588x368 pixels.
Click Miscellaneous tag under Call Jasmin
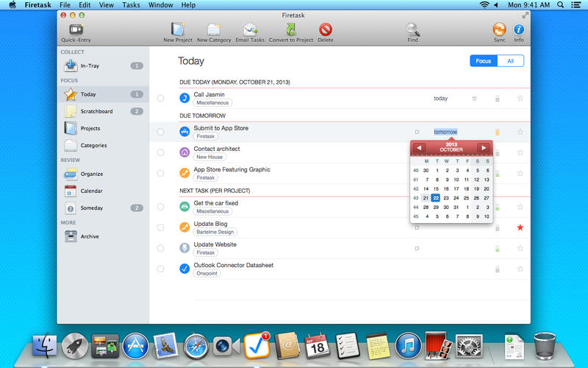coord(212,102)
